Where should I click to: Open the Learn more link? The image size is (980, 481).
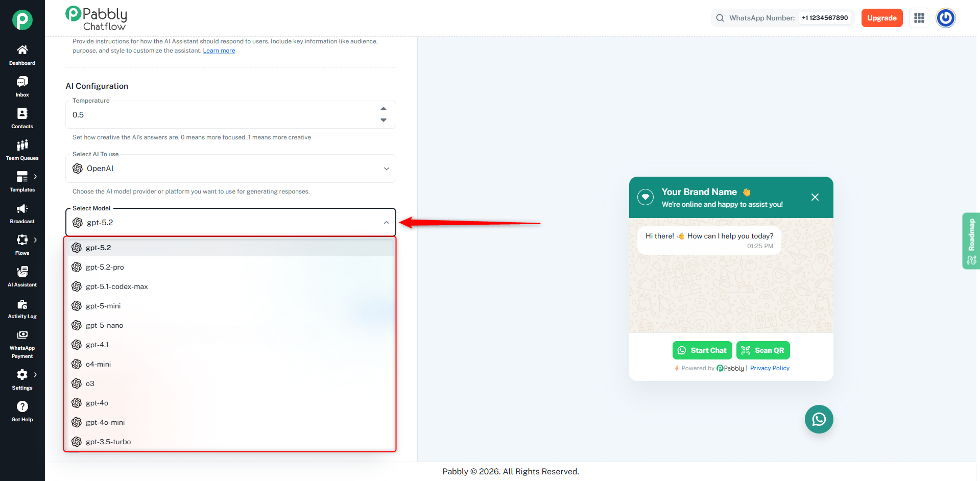(219, 51)
